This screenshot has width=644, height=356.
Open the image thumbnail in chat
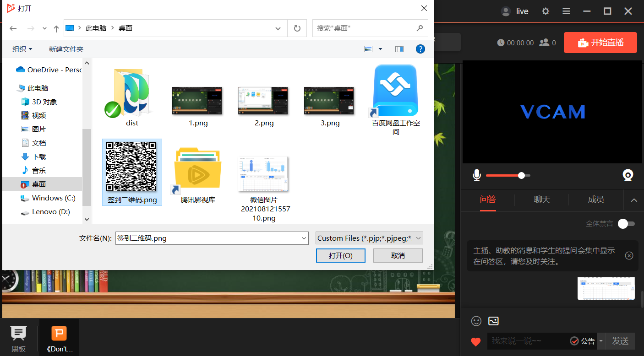pyautogui.click(x=606, y=289)
